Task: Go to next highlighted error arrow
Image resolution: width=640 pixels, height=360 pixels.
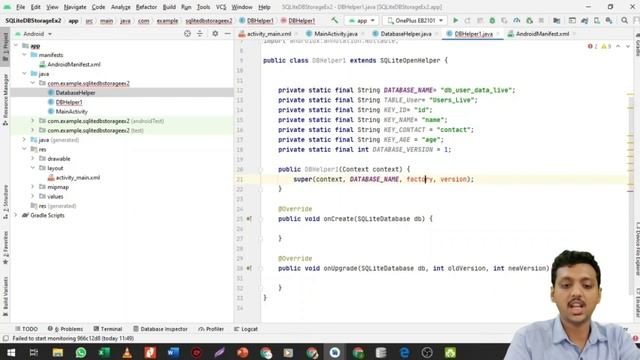Action: [628, 47]
